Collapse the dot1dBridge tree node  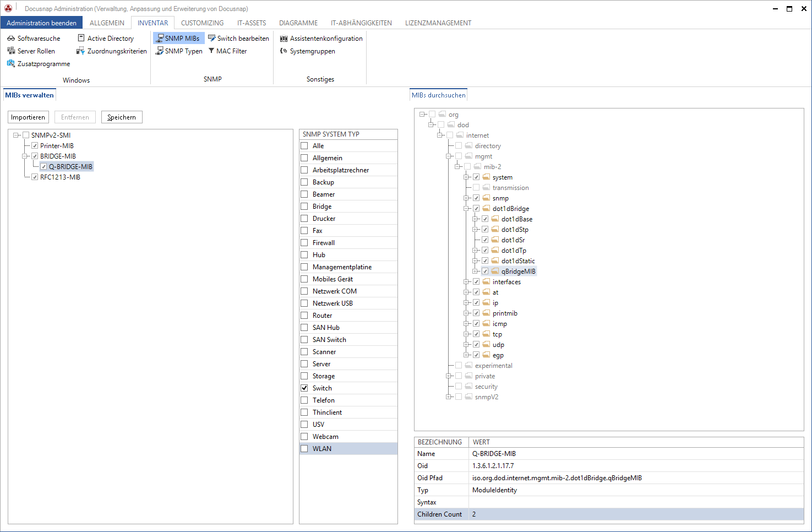click(467, 209)
